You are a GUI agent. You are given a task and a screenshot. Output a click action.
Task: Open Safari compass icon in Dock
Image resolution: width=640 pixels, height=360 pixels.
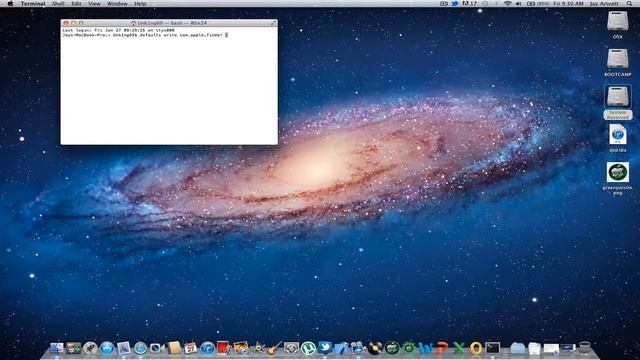coord(140,348)
